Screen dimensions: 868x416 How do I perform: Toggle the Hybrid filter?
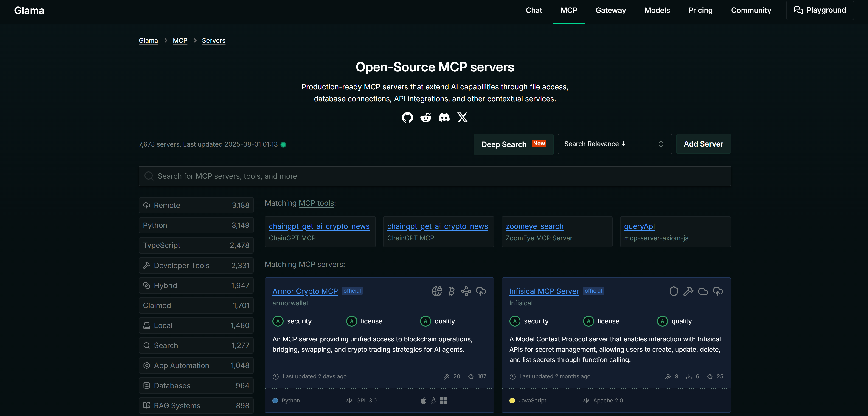[196, 285]
